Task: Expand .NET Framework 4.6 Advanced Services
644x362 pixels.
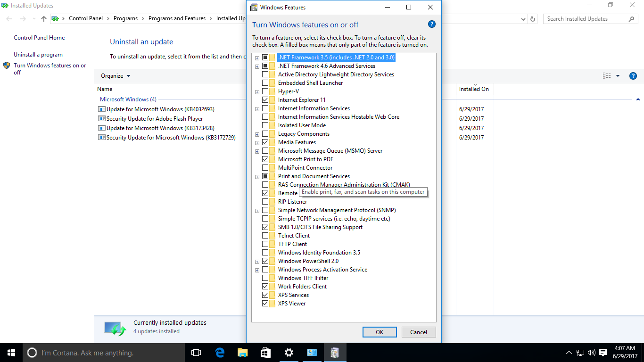Action: (x=257, y=66)
